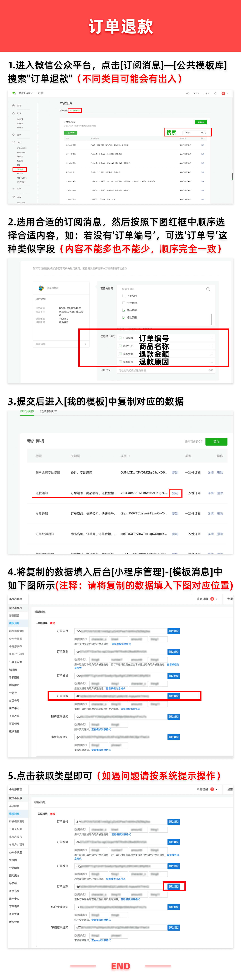This screenshot has height=980, width=241.
Task: Click drag handle icon on 订单编号 row
Action: point(212,338)
